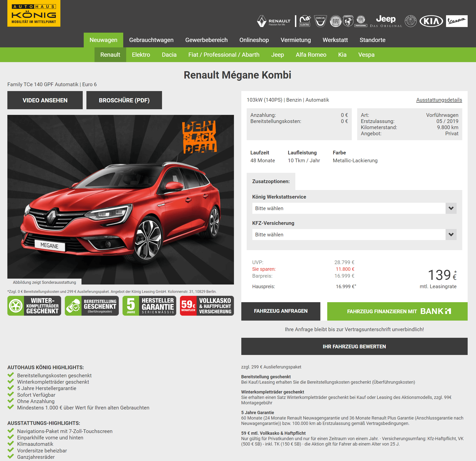Click the UVP 28.799 € value
476x461 pixels.
(x=344, y=262)
